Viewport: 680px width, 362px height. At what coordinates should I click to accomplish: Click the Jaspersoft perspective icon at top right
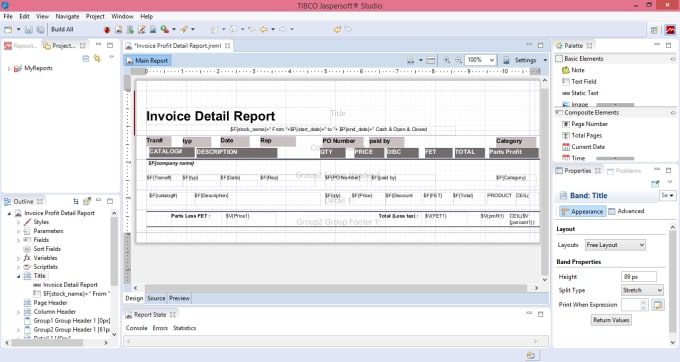tap(670, 30)
